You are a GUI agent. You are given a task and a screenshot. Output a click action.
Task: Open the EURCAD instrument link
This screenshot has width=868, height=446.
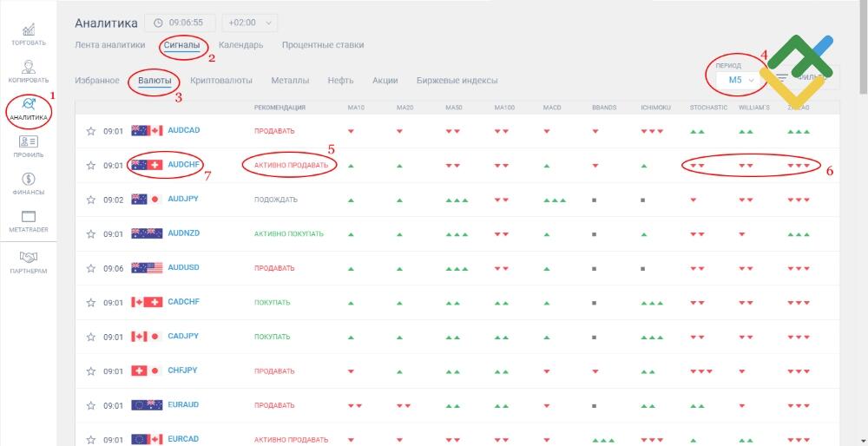coord(183,439)
